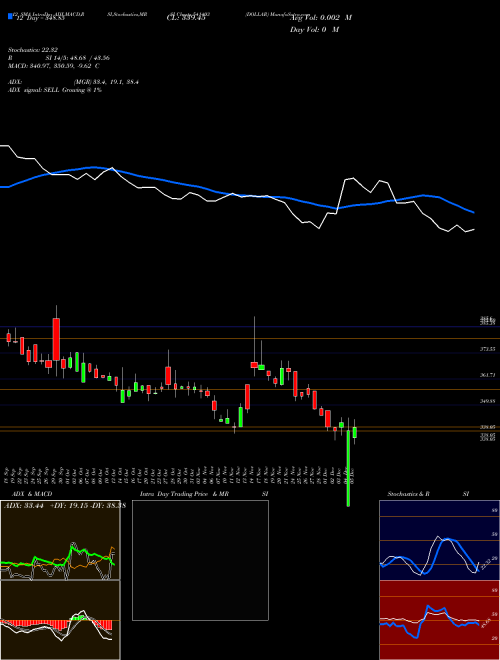Click the 'Intra Day Trading Price & MR' heading
The height and width of the screenshot is (660, 500).
[184, 494]
